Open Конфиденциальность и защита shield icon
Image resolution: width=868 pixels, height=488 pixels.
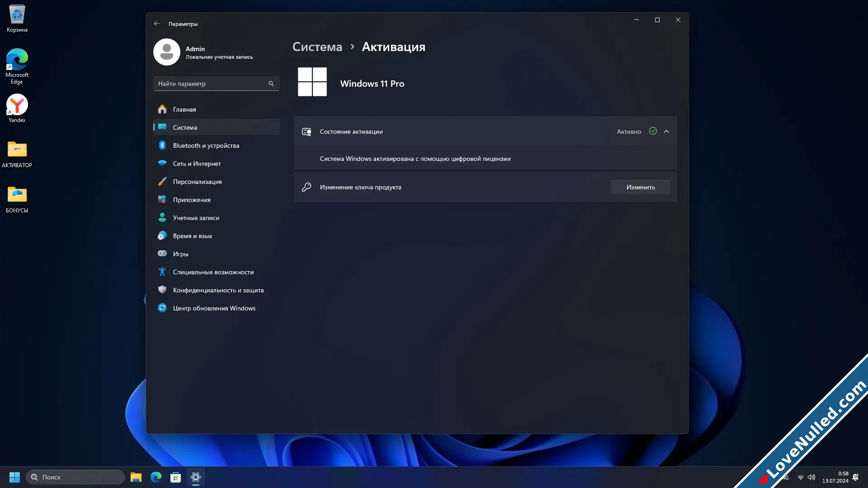coord(162,290)
